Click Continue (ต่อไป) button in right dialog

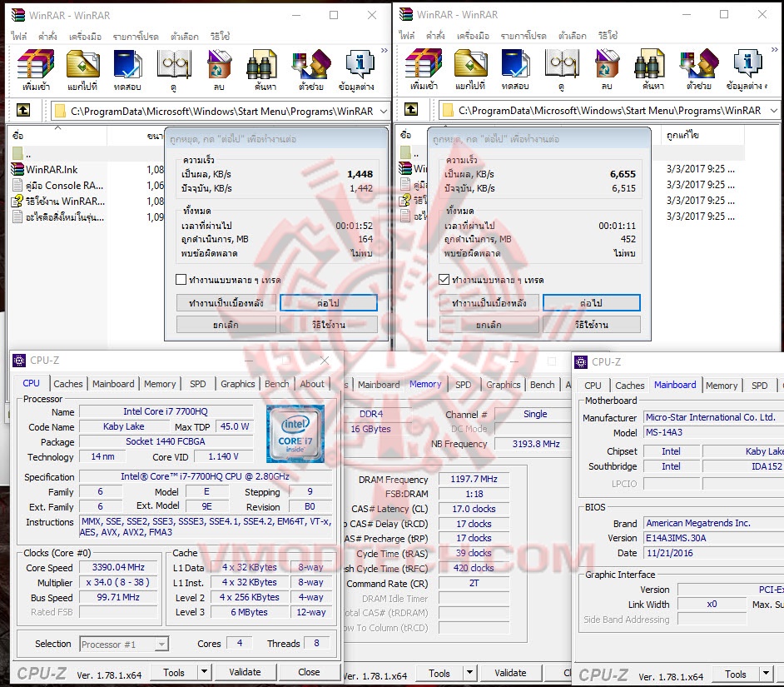(592, 303)
